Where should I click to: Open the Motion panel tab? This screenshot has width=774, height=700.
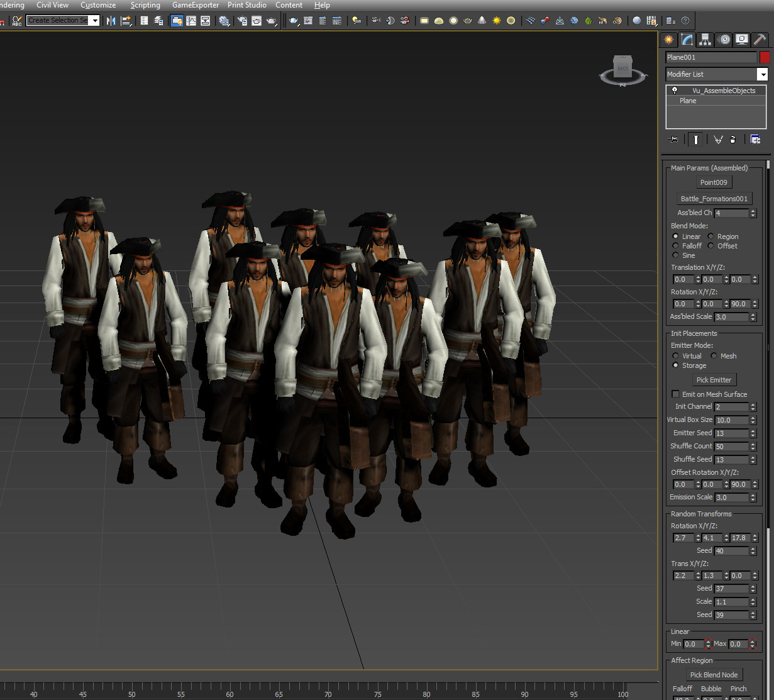coord(724,40)
